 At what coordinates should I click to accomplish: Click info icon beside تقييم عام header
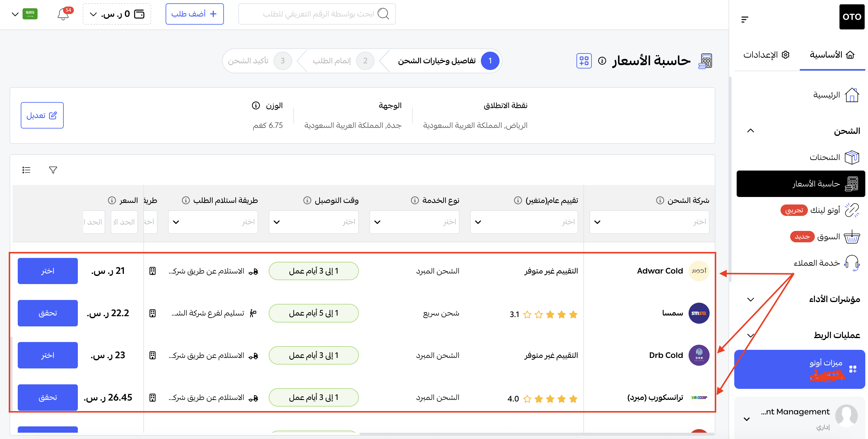[518, 201]
